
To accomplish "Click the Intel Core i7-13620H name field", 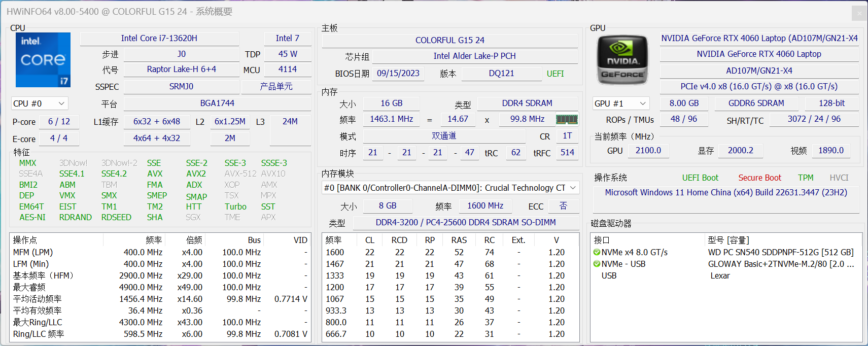I will tap(159, 39).
